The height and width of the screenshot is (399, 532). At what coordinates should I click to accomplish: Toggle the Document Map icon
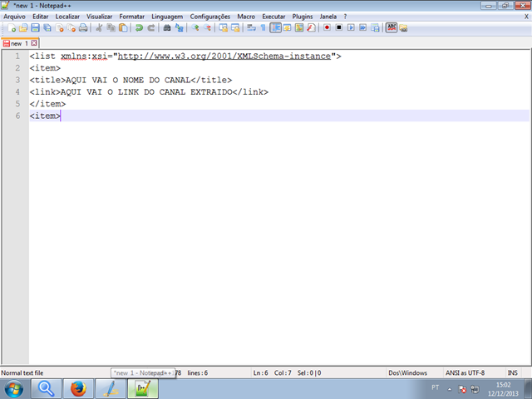[299, 27]
